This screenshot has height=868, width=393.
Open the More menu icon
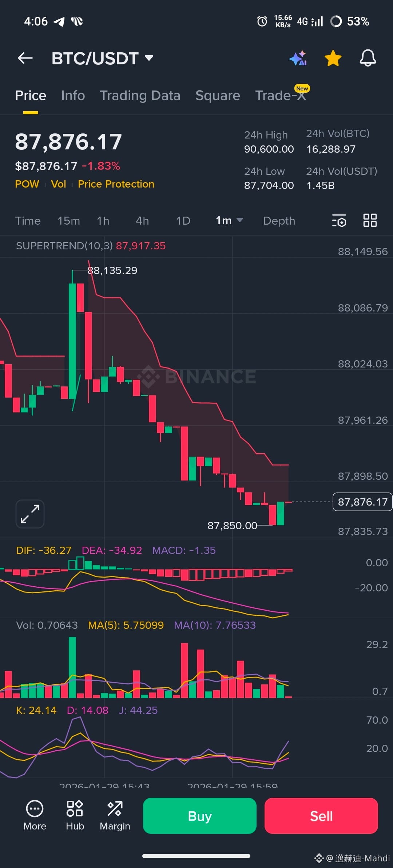(35, 816)
